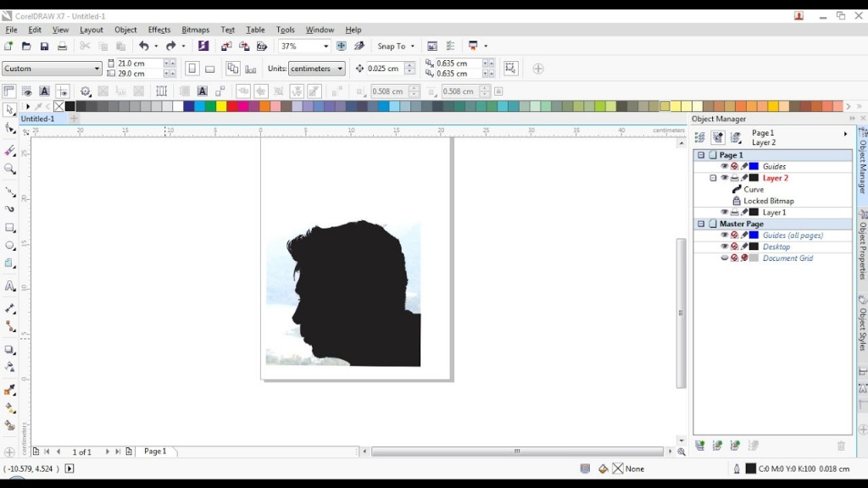Toggle visibility eye of Desktop layer
Viewport: 868px width, 488px height.
(x=724, y=247)
